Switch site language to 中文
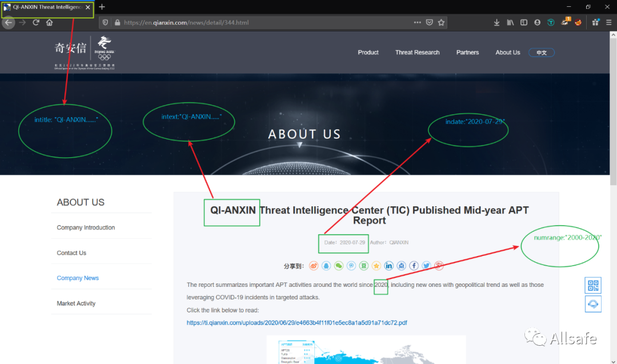The height and width of the screenshot is (364, 617). coord(542,53)
